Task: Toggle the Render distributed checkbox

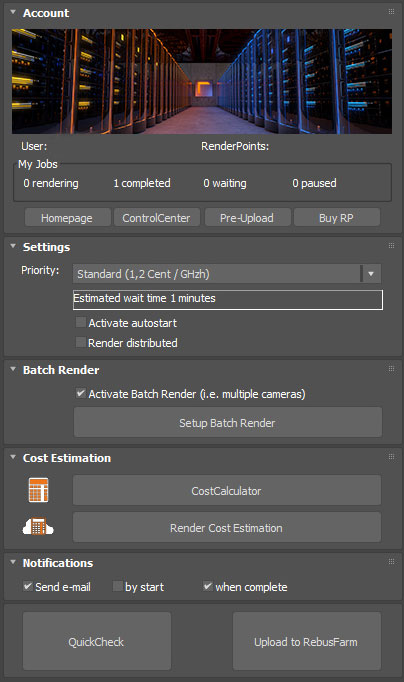Action: point(80,342)
